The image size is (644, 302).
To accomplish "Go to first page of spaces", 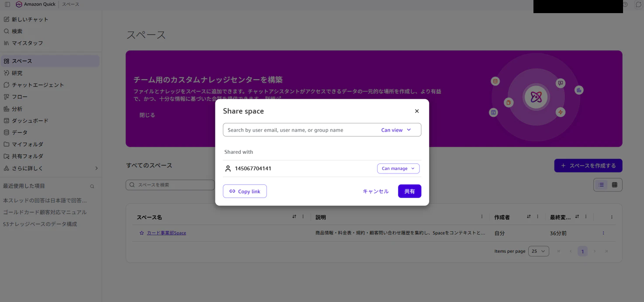I will coord(559,251).
